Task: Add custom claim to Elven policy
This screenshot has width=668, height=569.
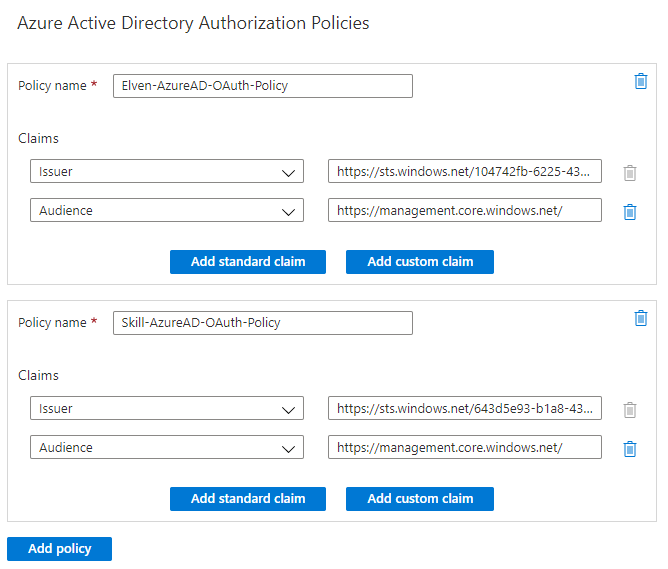Action: (420, 262)
